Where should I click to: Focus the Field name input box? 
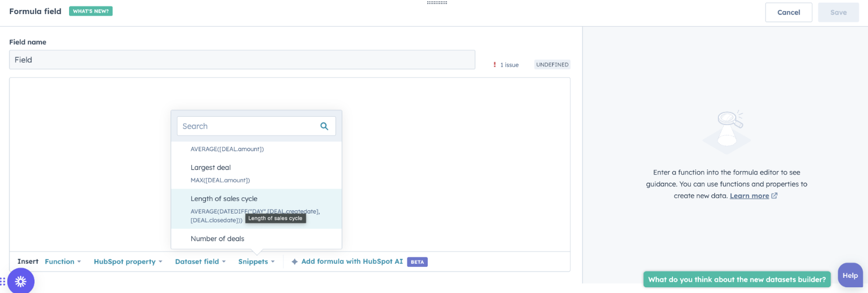click(242, 60)
